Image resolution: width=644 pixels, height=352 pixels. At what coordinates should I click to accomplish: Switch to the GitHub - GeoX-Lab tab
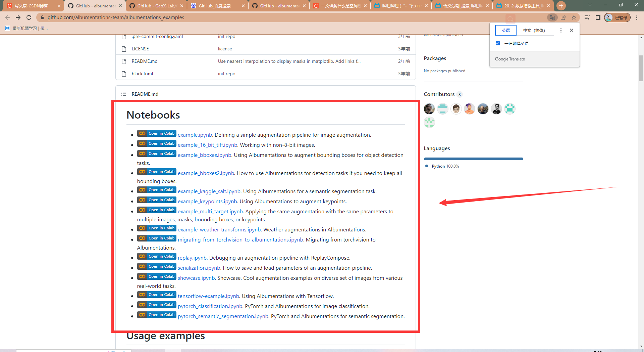click(156, 6)
